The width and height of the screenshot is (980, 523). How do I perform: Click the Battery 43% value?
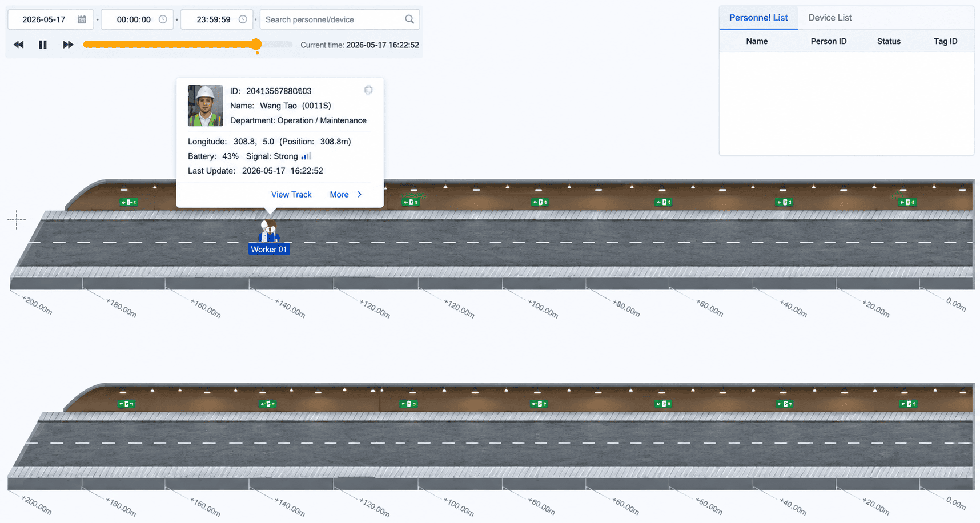(x=230, y=156)
